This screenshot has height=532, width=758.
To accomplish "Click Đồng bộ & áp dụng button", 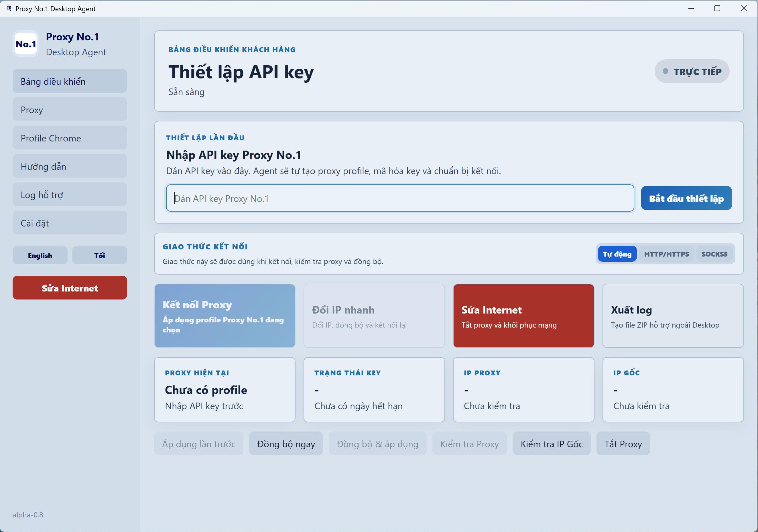I will point(377,444).
